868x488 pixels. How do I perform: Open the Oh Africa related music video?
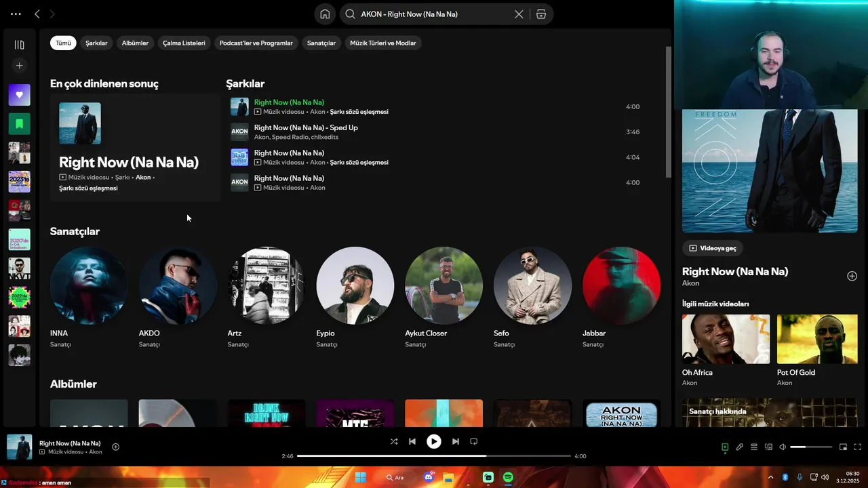[x=726, y=350]
